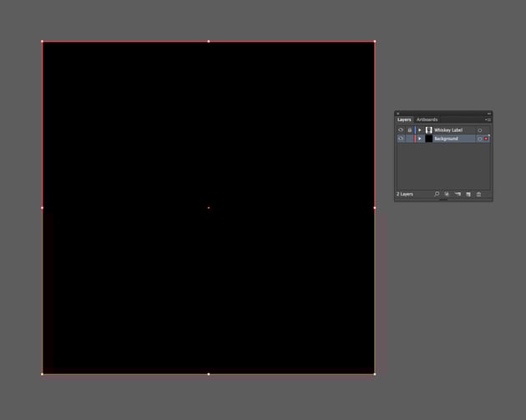
Task: Click the Delete Selection trash icon
Action: 478,195
